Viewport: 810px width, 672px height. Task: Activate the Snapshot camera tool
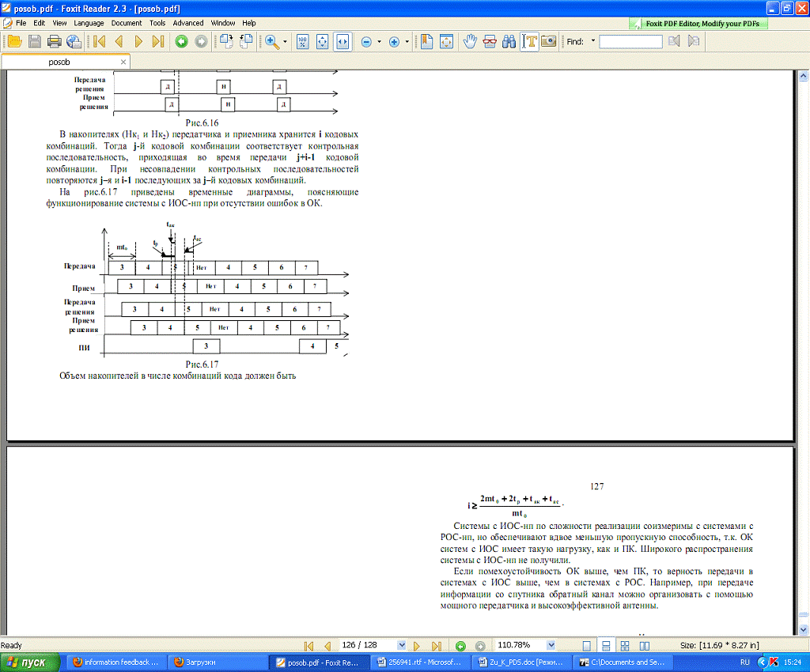pos(549,41)
